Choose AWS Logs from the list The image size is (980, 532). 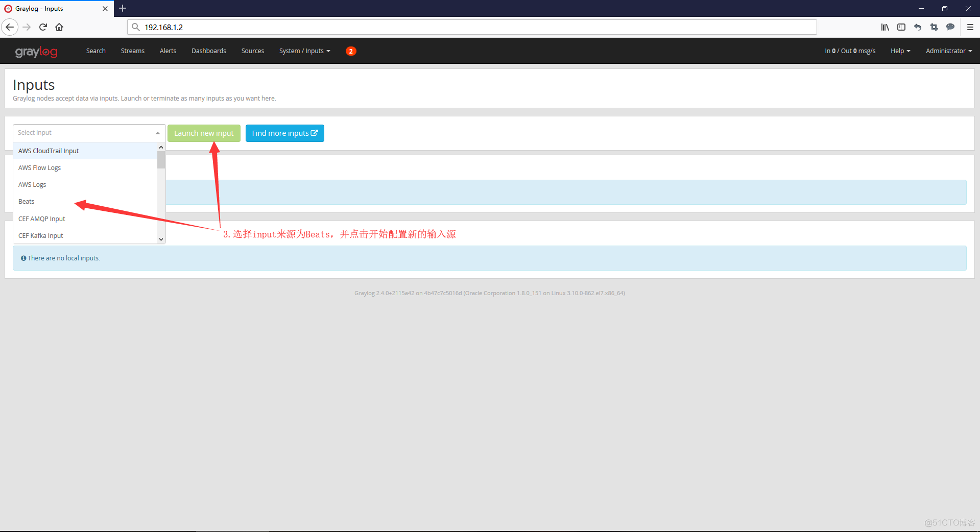coord(85,184)
